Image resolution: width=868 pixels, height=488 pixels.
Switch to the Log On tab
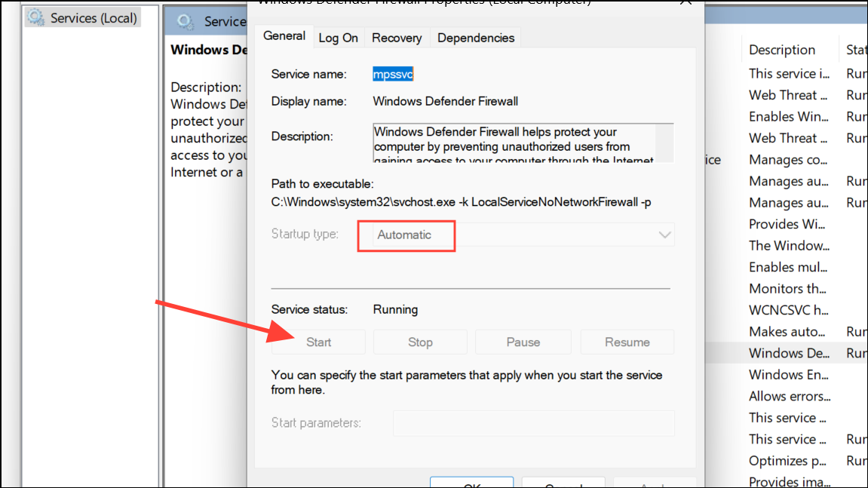click(339, 38)
